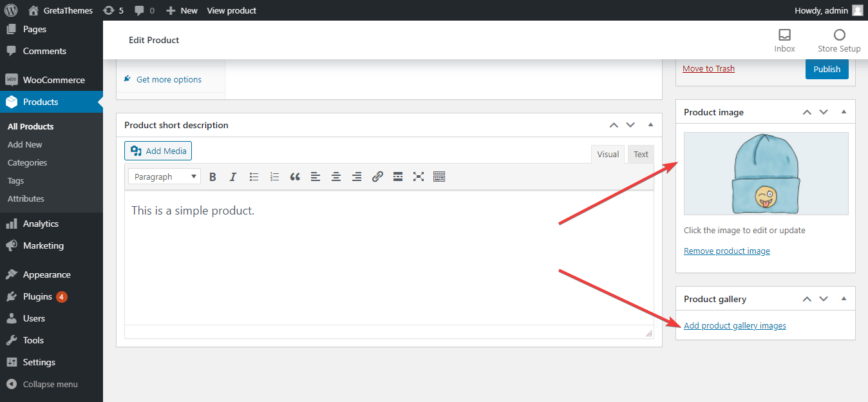Insert or edit link icon

(x=377, y=177)
